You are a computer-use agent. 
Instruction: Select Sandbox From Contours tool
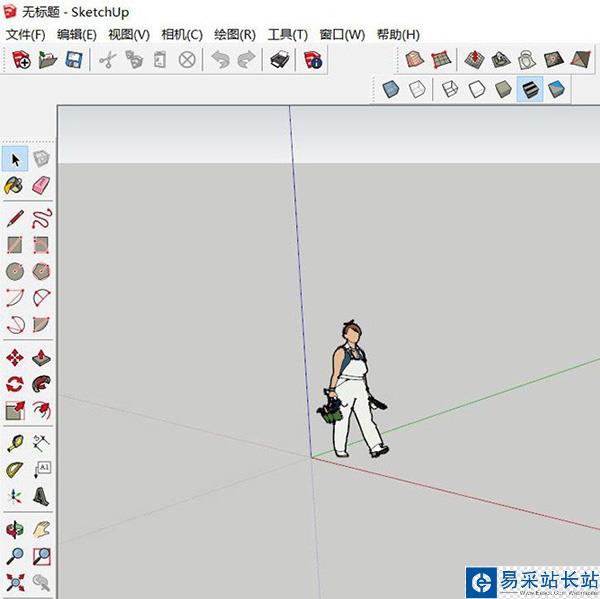click(x=414, y=59)
